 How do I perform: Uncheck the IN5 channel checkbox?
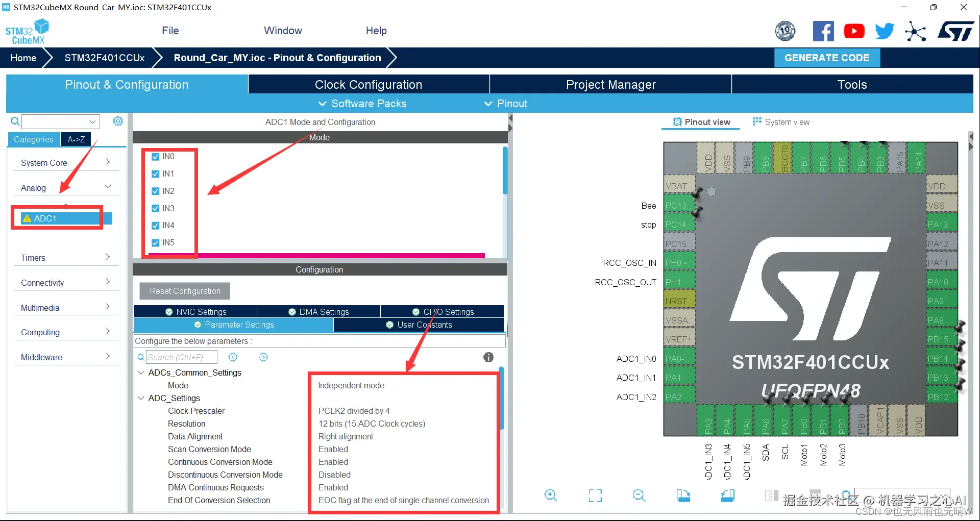pyautogui.click(x=156, y=243)
